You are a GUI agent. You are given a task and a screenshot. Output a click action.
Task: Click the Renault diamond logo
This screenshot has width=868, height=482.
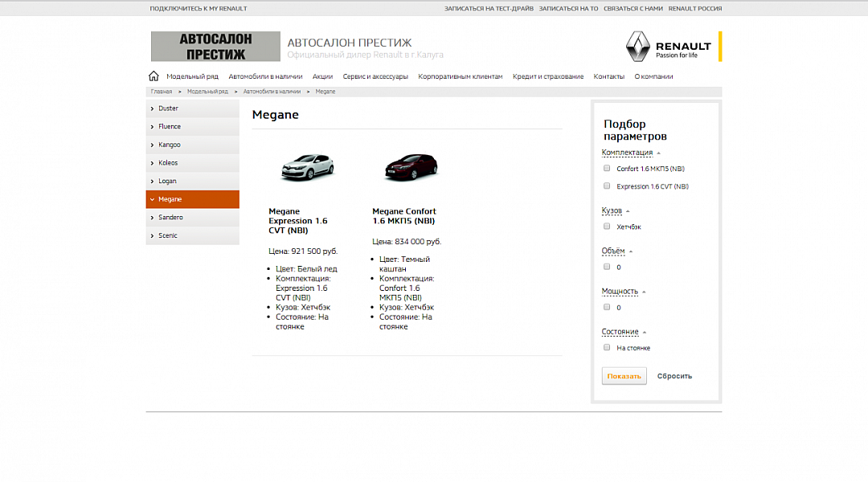pos(637,47)
